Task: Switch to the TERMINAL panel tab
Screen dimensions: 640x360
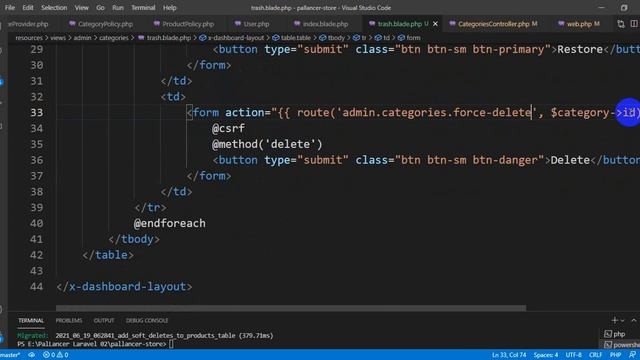Action: 31,321
